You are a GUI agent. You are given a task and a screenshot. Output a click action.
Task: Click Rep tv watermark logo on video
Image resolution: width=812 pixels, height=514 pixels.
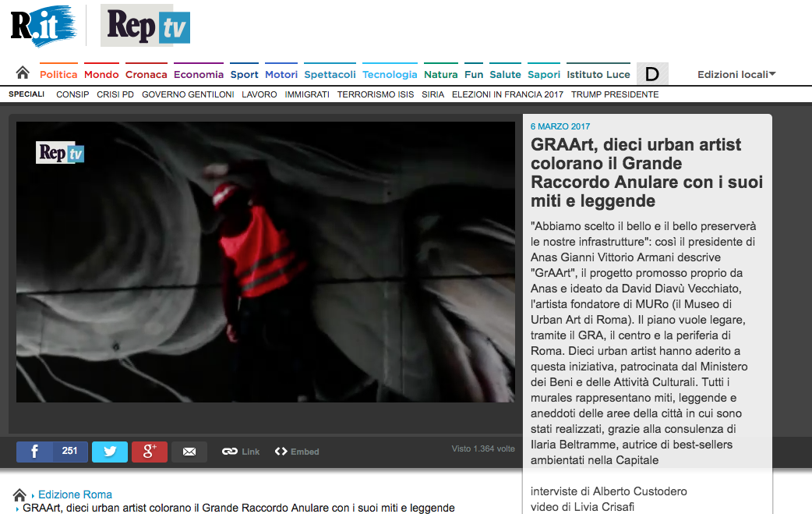(60, 152)
